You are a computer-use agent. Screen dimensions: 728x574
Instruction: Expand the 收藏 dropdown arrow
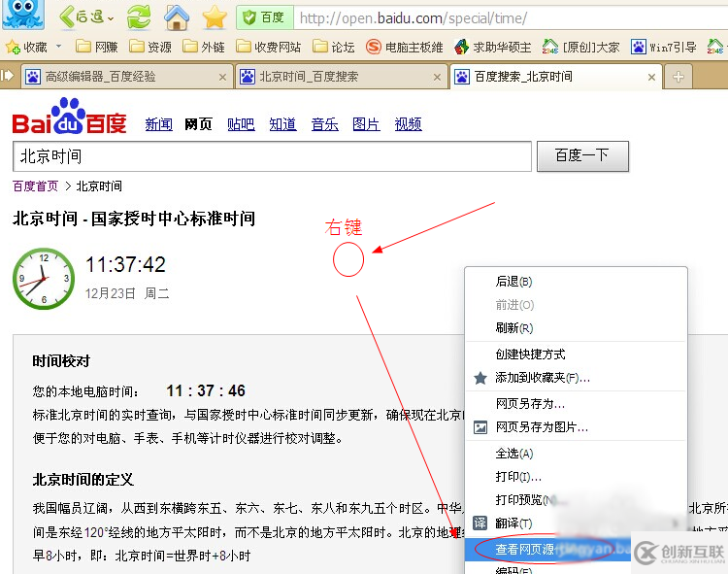[58, 47]
